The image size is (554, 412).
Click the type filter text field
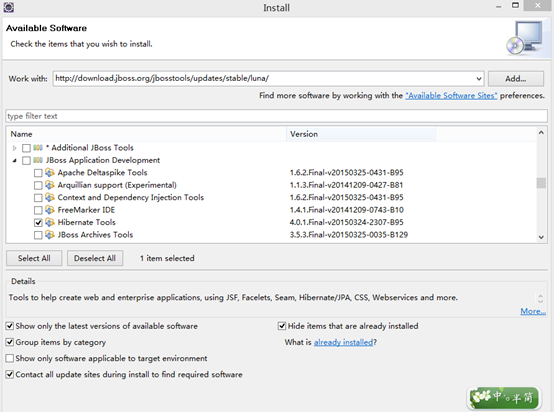click(x=277, y=116)
